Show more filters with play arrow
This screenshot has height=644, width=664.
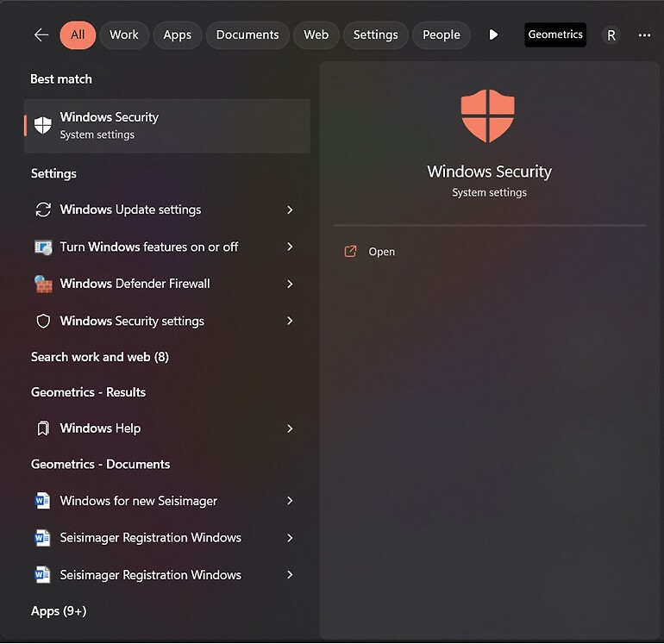tap(493, 34)
